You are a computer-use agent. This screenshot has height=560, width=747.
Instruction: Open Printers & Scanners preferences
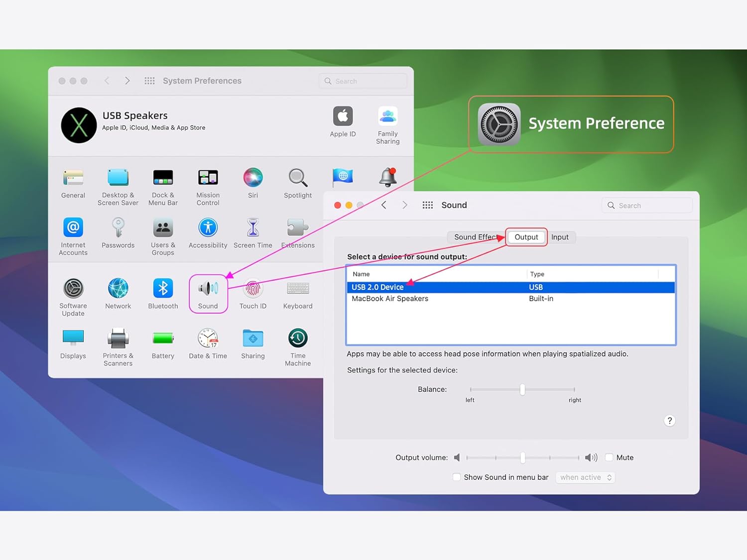pyautogui.click(x=118, y=347)
